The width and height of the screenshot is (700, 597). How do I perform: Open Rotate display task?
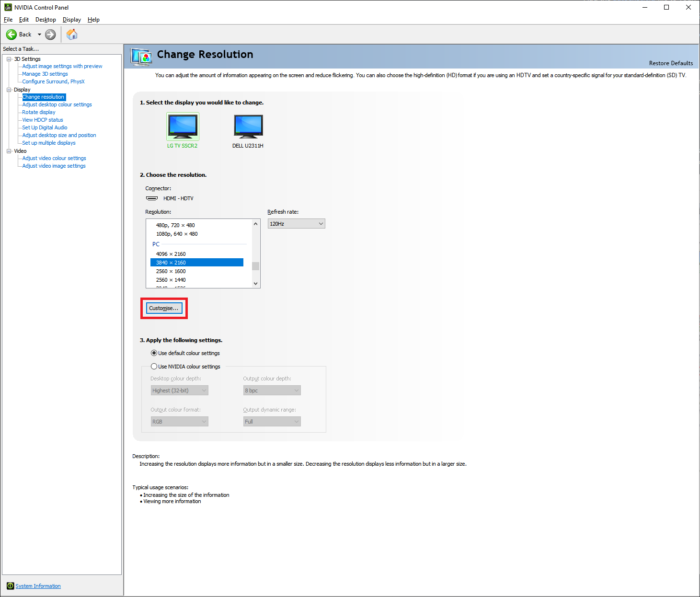[x=39, y=112]
